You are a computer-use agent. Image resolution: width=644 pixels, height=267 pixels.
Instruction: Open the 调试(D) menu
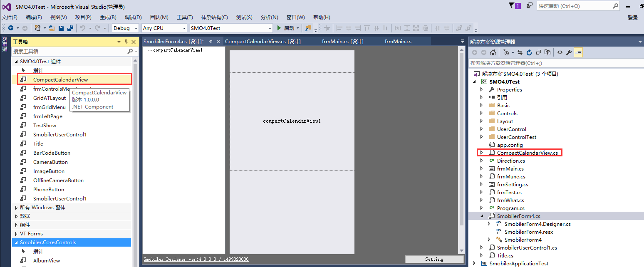pyautogui.click(x=133, y=17)
